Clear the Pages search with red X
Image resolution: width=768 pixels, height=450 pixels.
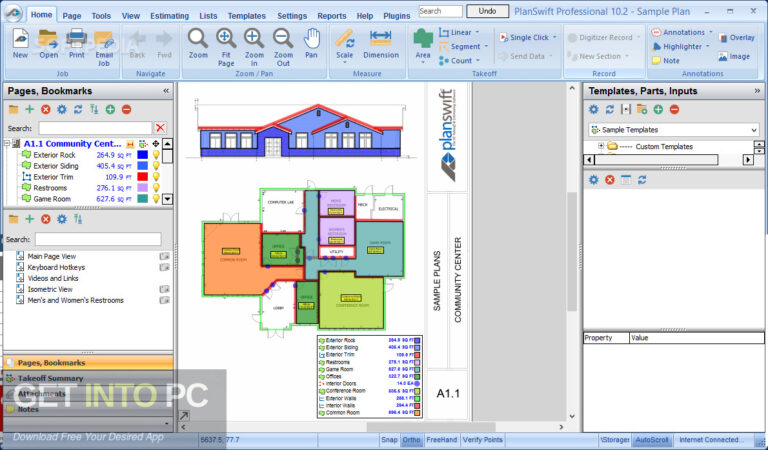(160, 128)
